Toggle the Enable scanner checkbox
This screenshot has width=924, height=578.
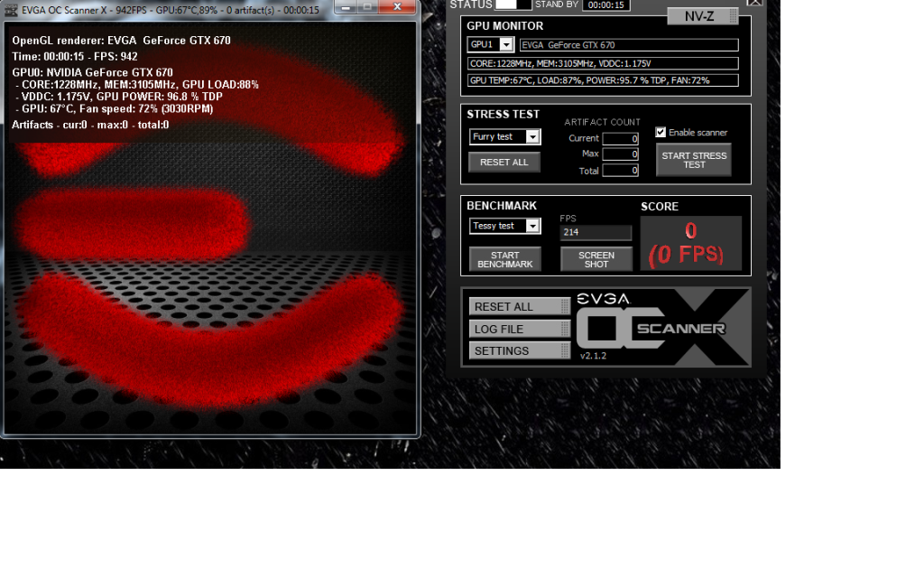[661, 133]
